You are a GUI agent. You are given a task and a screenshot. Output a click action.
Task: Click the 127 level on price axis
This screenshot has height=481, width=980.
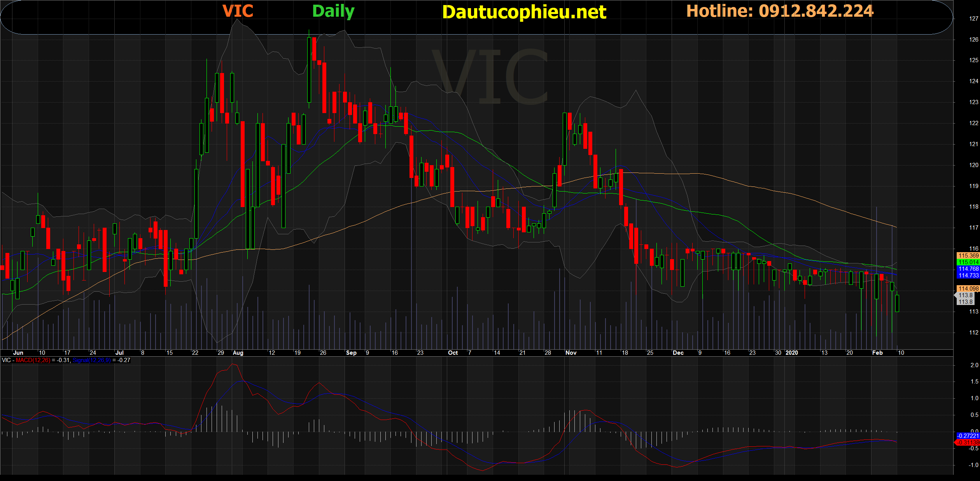tap(973, 19)
